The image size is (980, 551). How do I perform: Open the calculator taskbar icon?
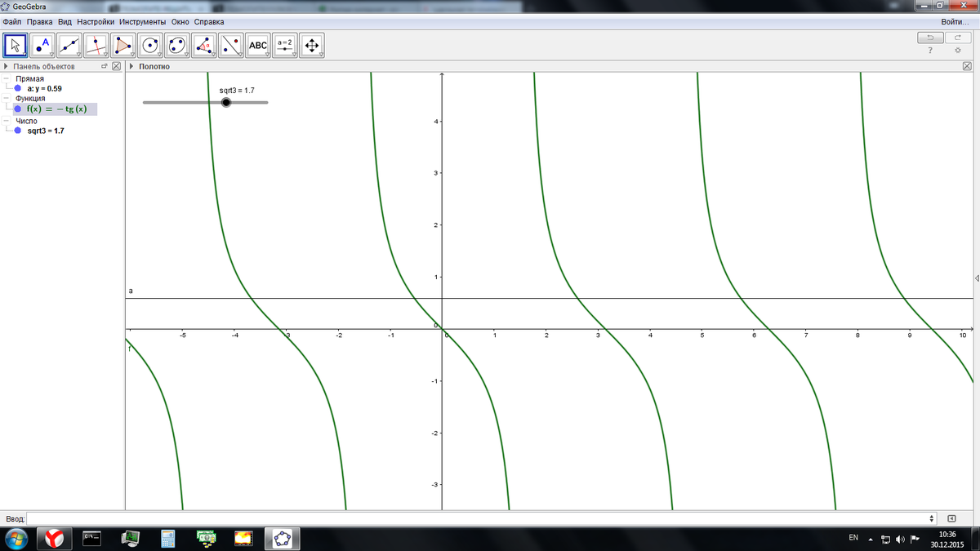coord(168,539)
